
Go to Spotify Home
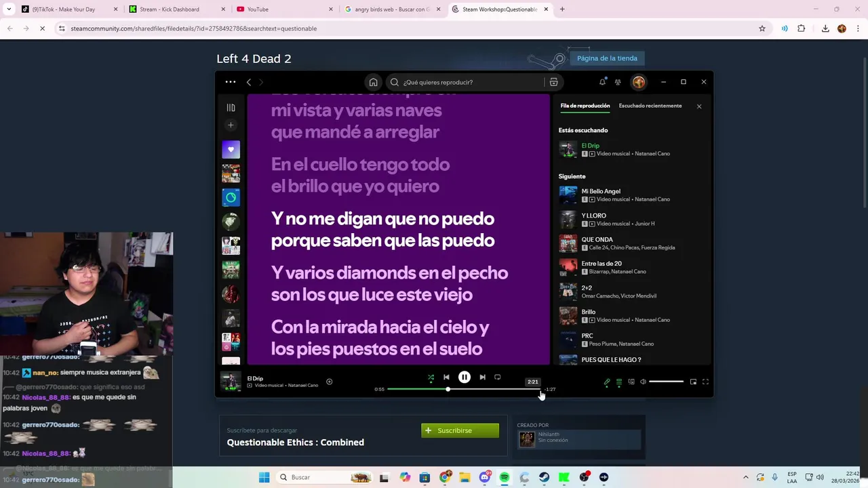(373, 82)
